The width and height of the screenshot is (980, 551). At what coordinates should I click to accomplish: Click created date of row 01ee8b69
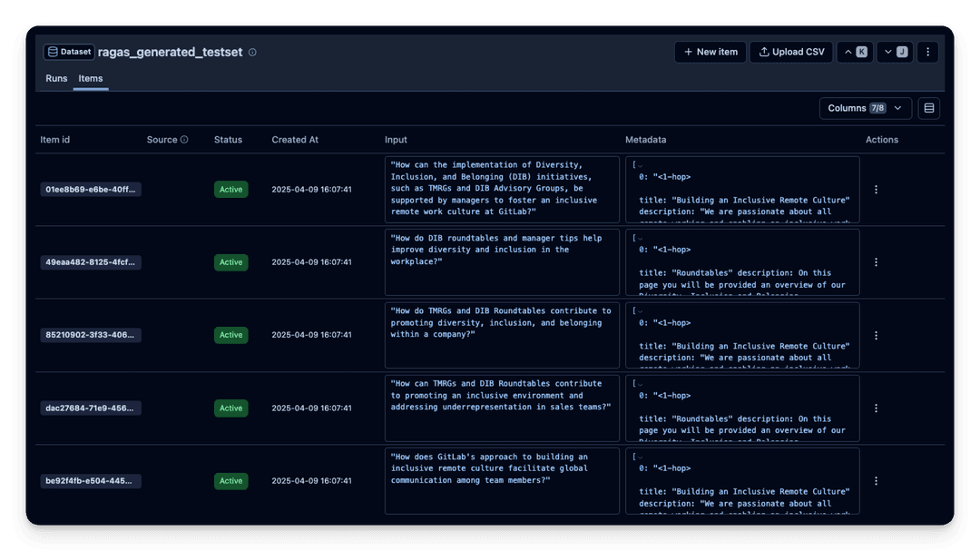pos(311,190)
